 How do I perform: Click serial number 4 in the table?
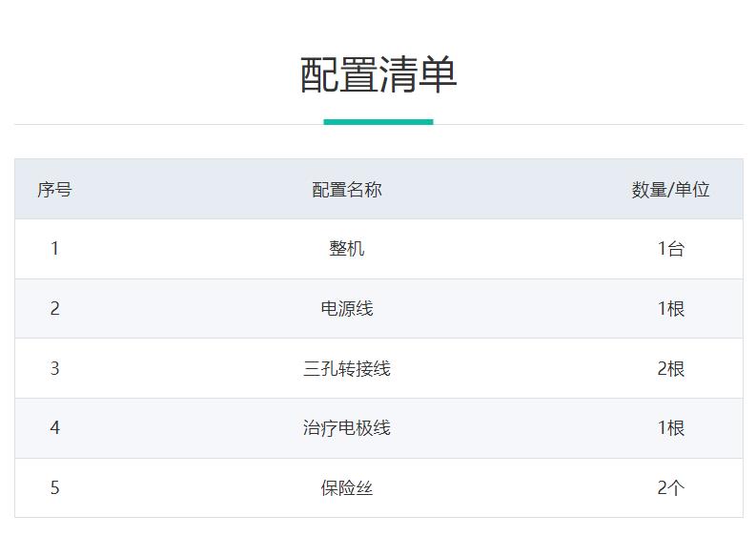[54, 428]
